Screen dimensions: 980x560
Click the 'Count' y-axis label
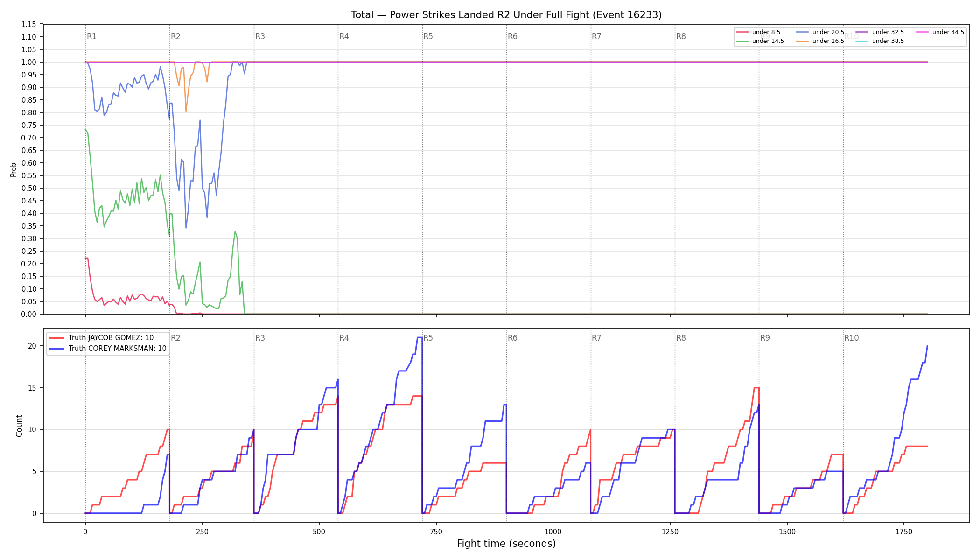pyautogui.click(x=19, y=426)
